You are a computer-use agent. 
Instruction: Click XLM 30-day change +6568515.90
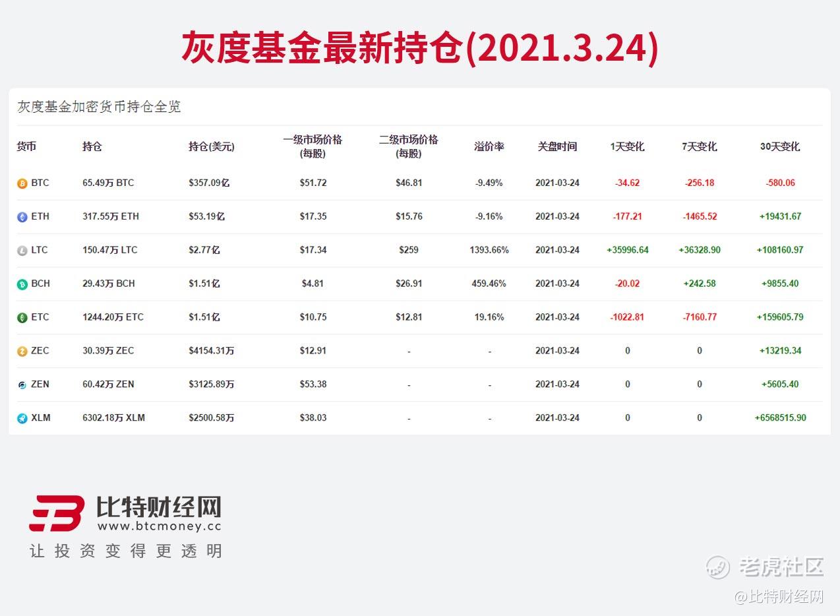click(781, 417)
